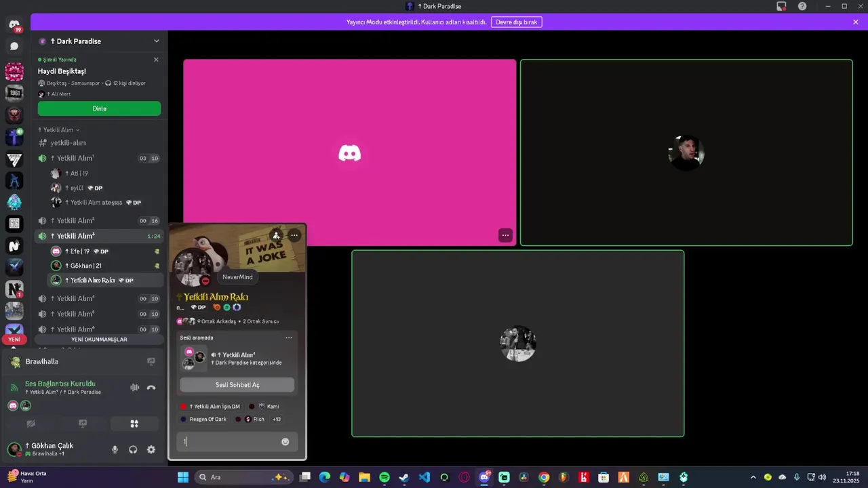Viewport: 868px width, 488px height.
Task: Open Steam from the taskbar
Action: click(404, 477)
